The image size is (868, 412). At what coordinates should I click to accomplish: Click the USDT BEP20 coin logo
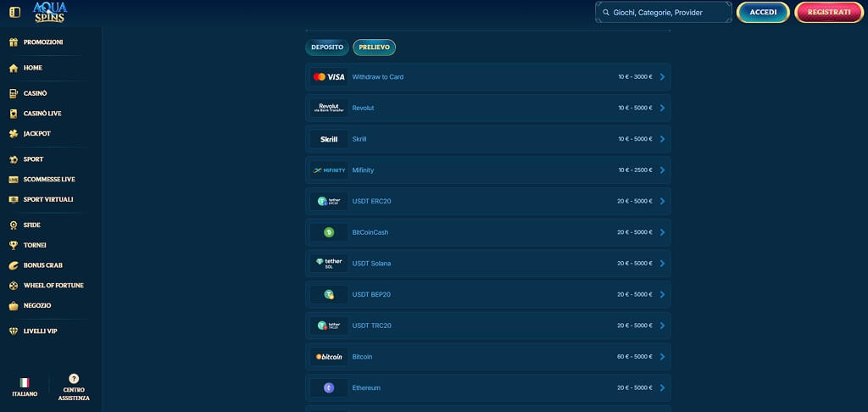[329, 295]
